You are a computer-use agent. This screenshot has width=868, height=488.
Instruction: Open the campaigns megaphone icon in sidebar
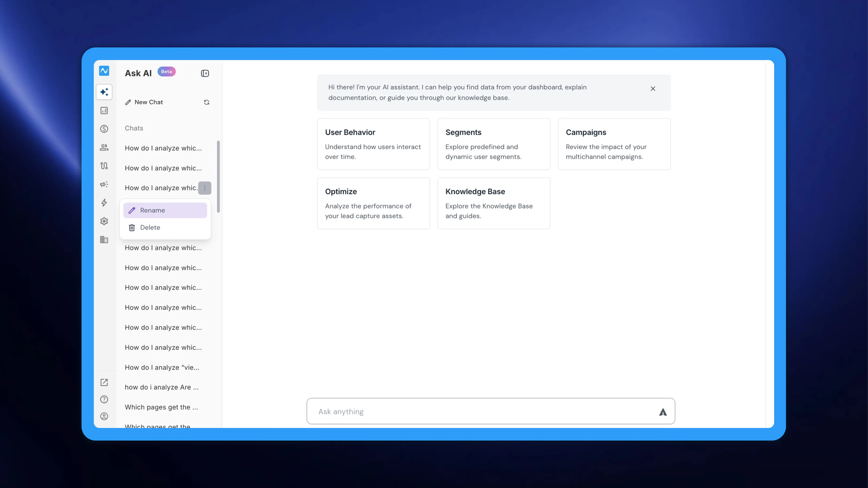click(104, 184)
